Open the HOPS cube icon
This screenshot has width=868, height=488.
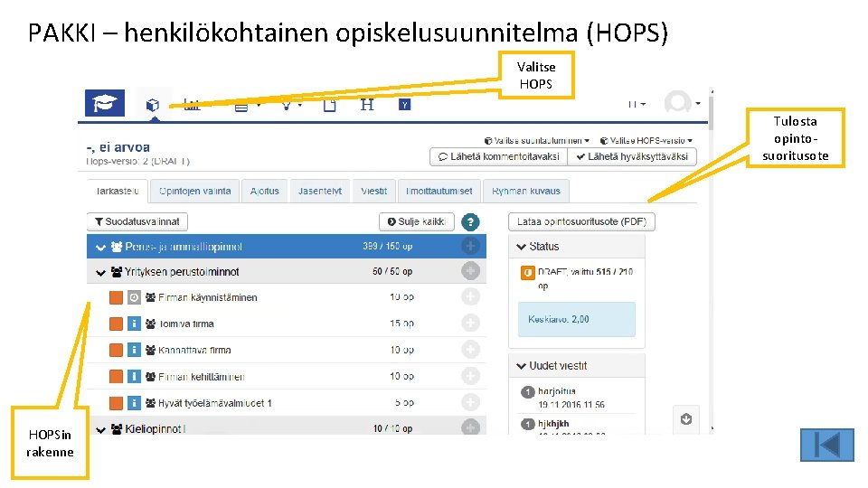[153, 105]
